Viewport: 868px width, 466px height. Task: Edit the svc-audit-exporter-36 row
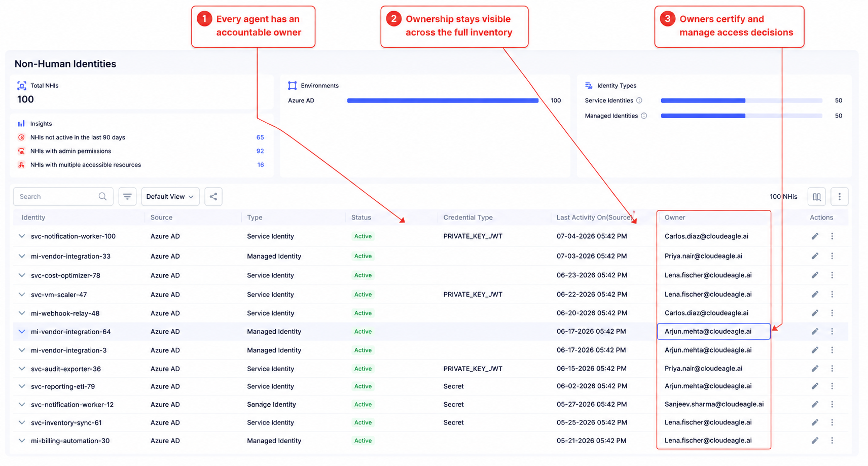(x=815, y=369)
